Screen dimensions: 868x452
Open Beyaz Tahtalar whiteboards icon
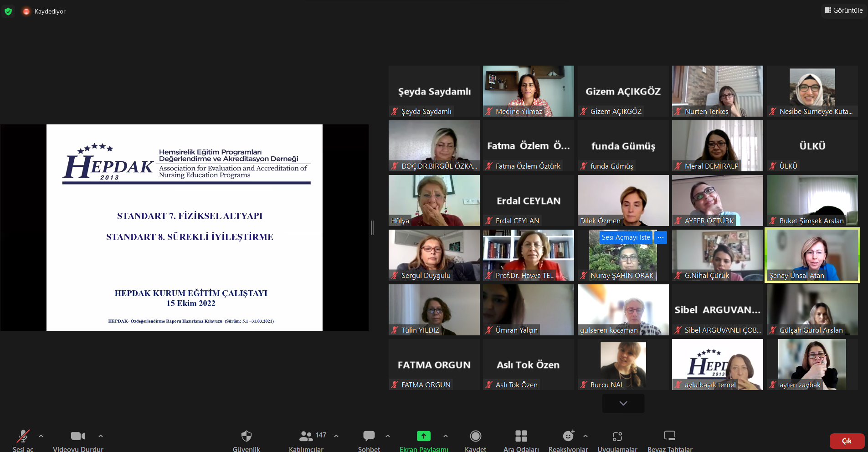670,436
